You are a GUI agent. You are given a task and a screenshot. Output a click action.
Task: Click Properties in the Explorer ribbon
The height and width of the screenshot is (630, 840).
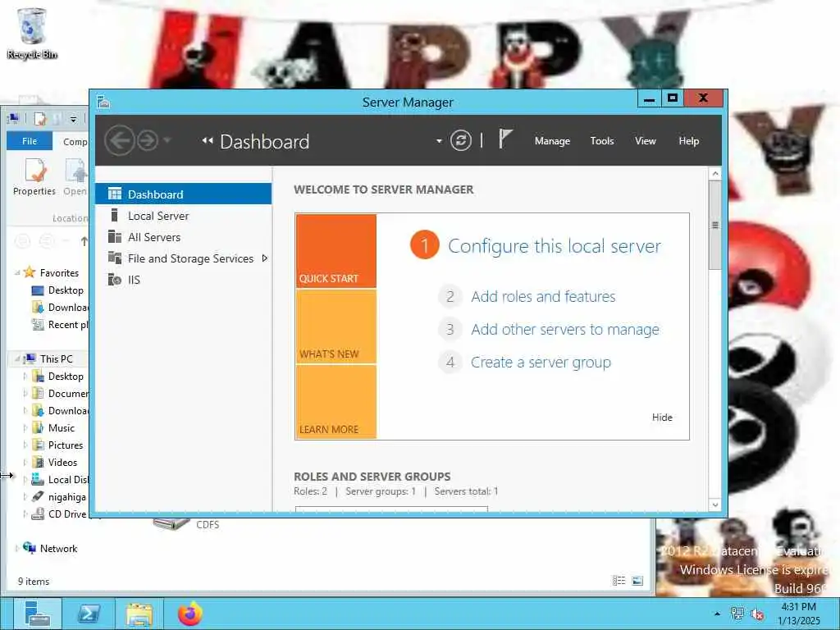click(34, 177)
